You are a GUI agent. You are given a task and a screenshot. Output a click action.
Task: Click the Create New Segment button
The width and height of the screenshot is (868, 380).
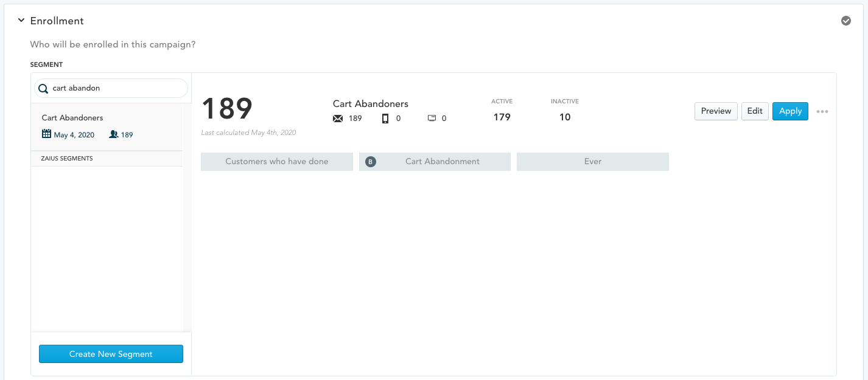pyautogui.click(x=111, y=354)
